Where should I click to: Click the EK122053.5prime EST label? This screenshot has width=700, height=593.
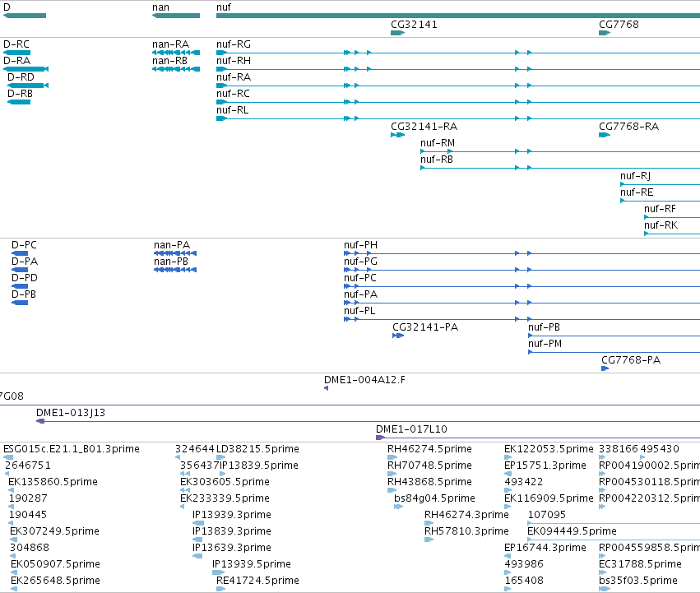[549, 449]
